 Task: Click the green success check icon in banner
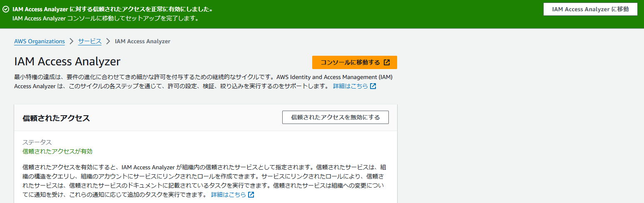(x=6, y=9)
